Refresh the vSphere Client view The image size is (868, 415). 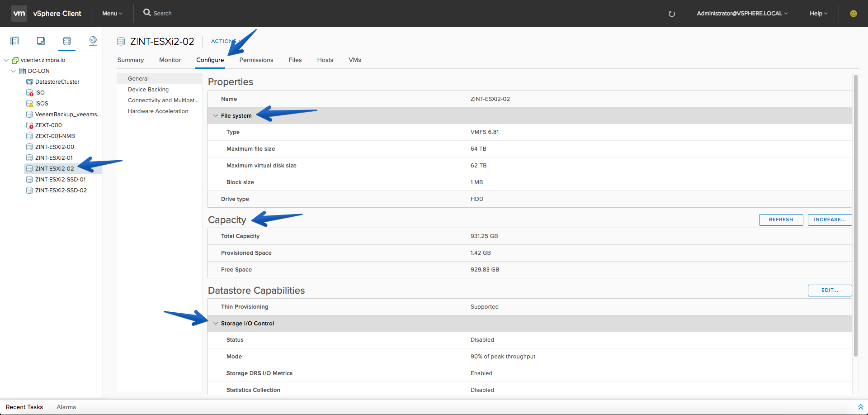tap(672, 14)
